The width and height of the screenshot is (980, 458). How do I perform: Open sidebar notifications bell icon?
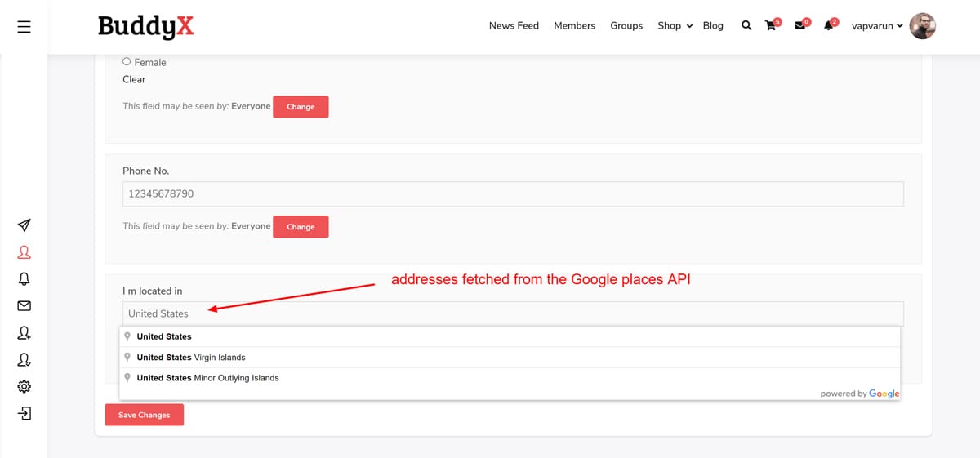pos(24,279)
